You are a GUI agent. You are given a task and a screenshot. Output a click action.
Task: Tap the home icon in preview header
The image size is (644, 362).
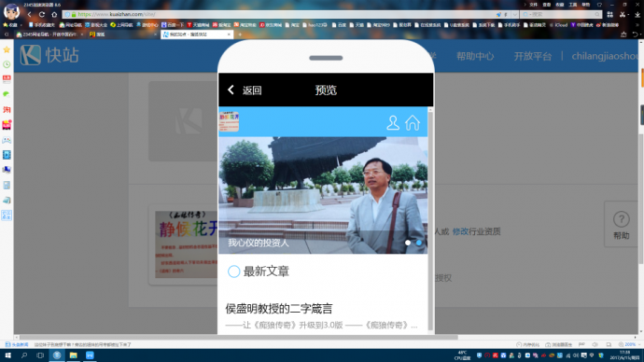pos(413,123)
